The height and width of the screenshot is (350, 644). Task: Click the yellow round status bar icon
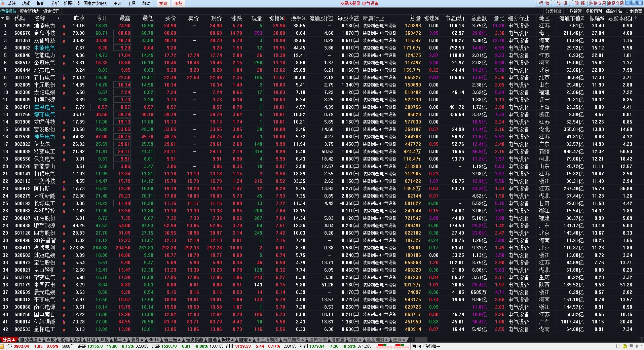coord(625,346)
